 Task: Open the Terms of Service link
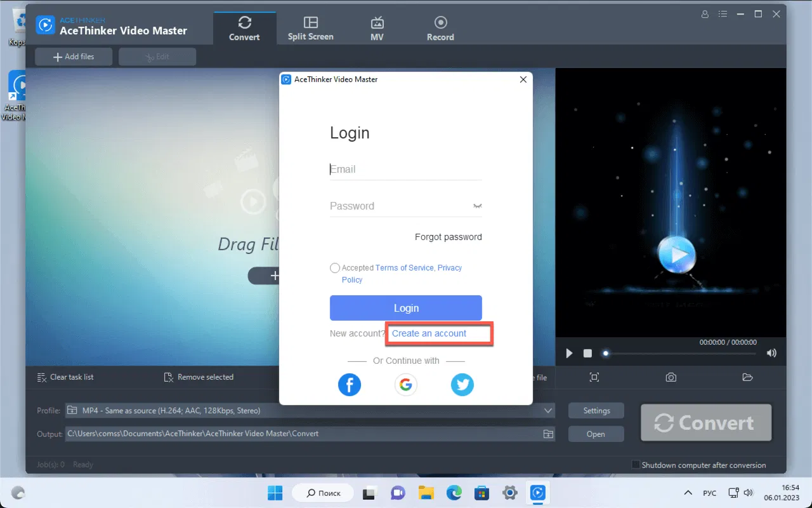pos(405,268)
